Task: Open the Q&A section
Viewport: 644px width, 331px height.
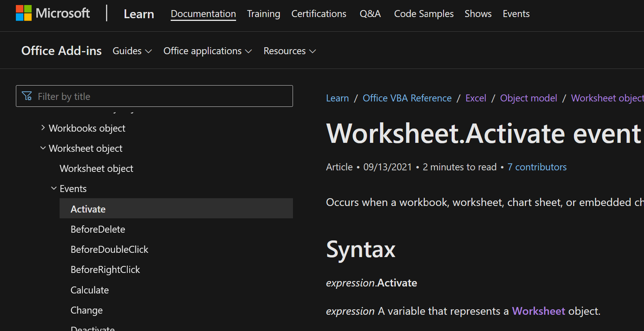Action: [370, 14]
